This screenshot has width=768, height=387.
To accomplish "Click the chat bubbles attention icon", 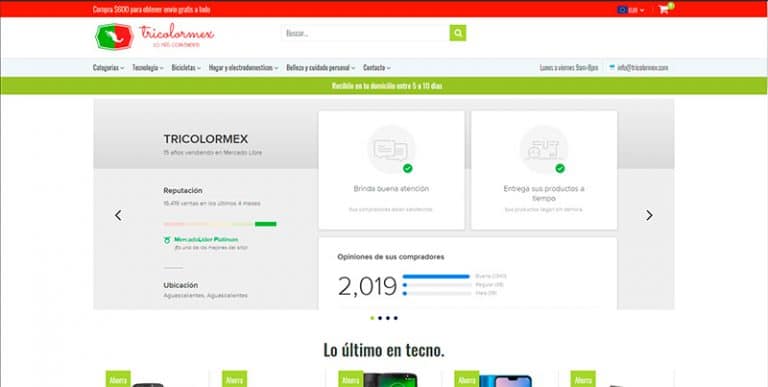I will tap(391, 149).
